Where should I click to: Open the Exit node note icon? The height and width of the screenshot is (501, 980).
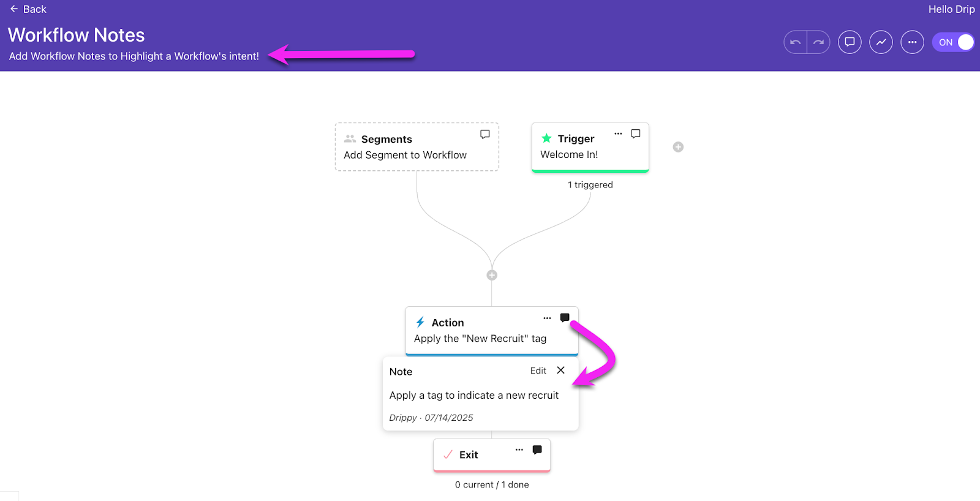(537, 450)
